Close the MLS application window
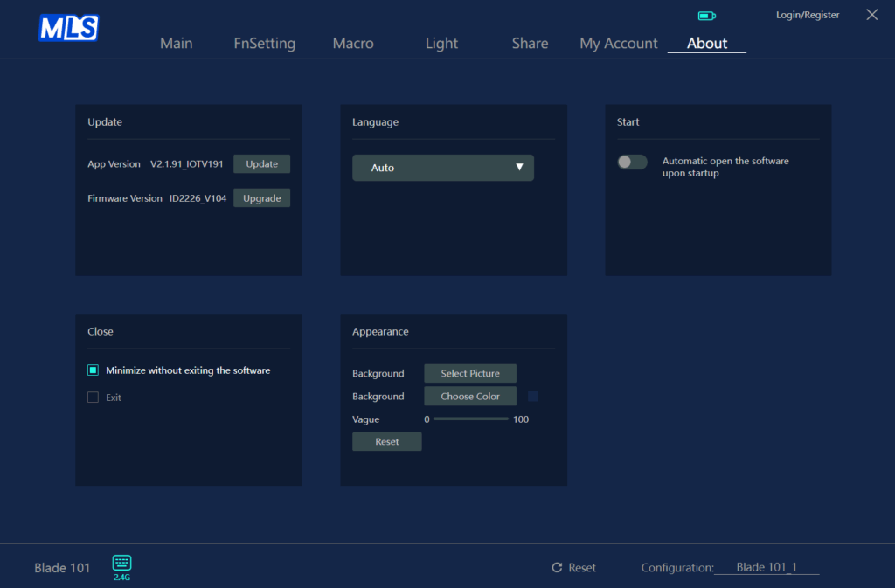 (871, 15)
